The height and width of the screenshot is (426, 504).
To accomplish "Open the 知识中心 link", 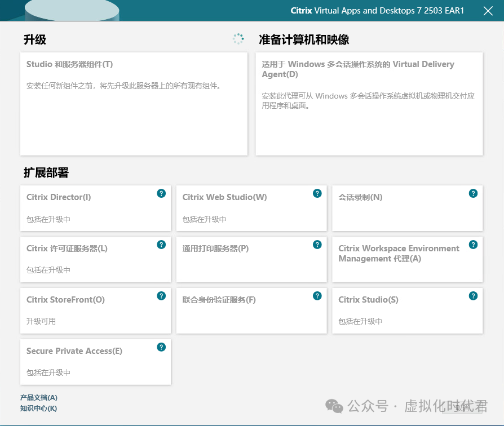I will tap(38, 409).
